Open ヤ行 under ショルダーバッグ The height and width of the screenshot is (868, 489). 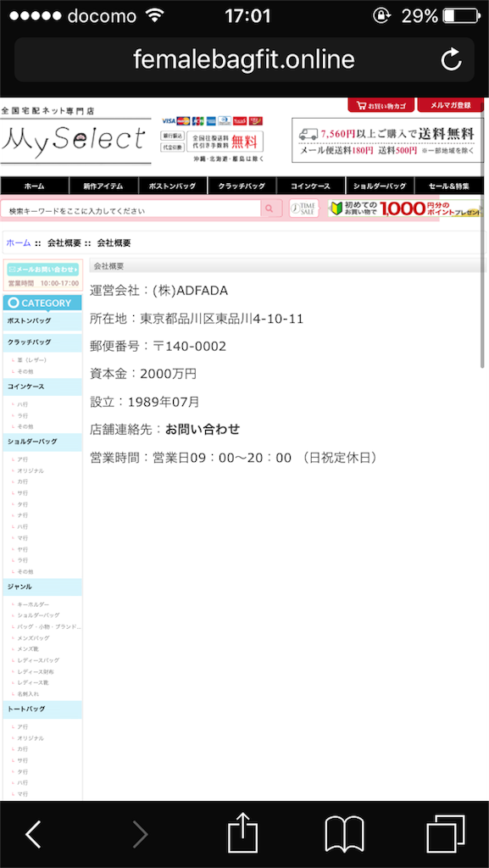click(x=23, y=549)
